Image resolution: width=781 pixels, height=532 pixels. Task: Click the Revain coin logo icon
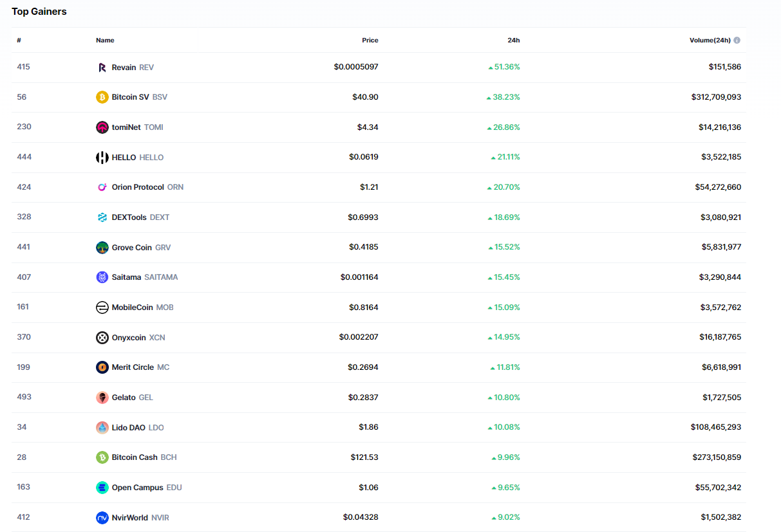tap(102, 68)
